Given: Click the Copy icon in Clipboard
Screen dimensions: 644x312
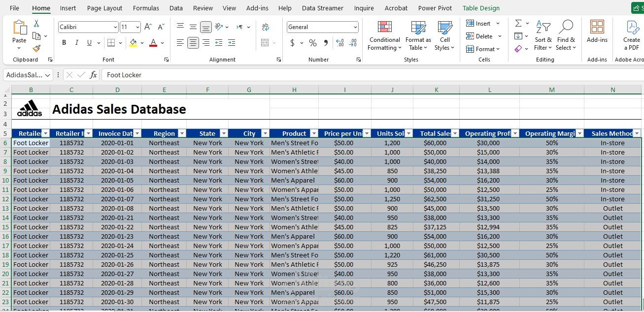Looking at the screenshot, I should (36, 36).
